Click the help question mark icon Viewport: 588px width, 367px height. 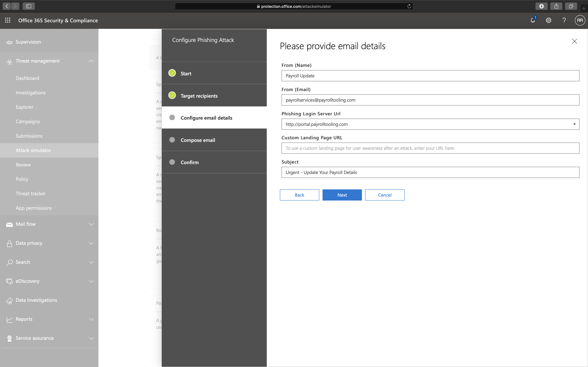point(564,20)
